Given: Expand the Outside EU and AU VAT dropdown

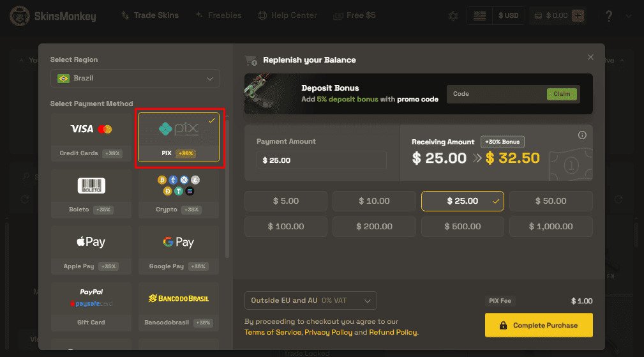Looking at the screenshot, I should pos(310,300).
